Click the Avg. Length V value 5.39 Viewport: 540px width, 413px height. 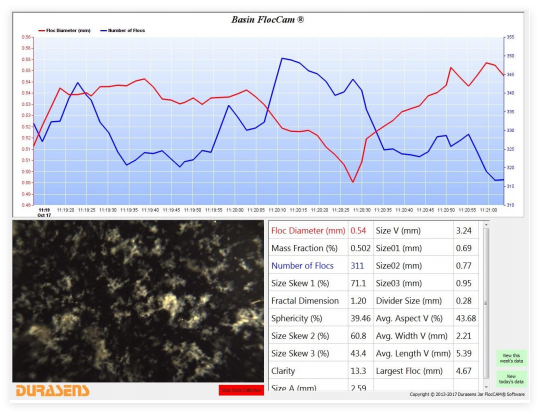tap(464, 353)
